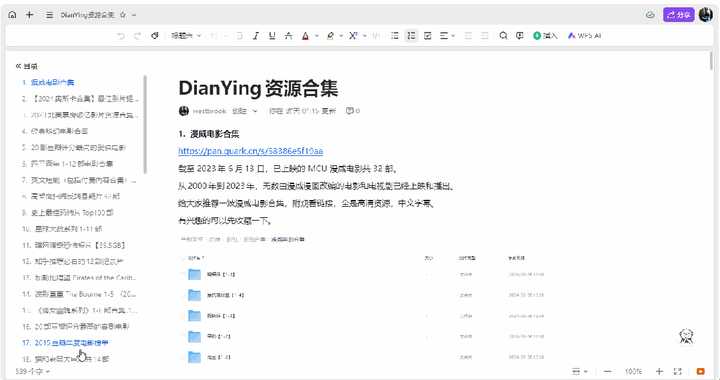Click the purple share button

[679, 15]
